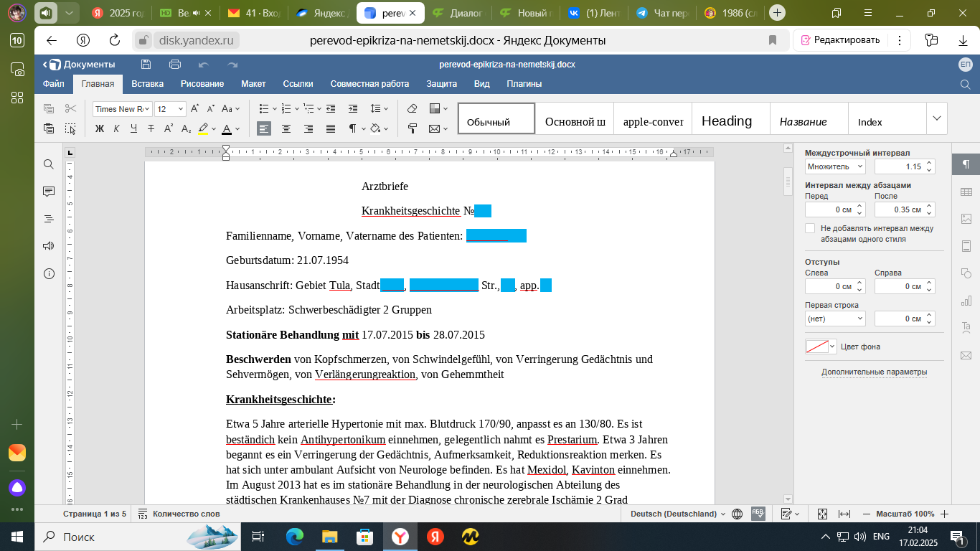Click the Paste clipboard icon
Viewport: 980px width, 551px height.
tap(49, 128)
